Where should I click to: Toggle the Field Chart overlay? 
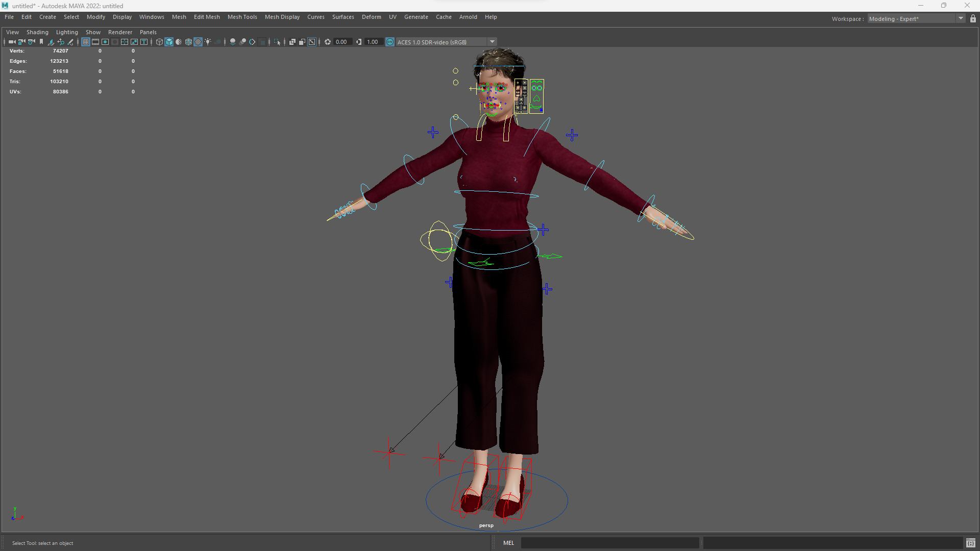[125, 42]
